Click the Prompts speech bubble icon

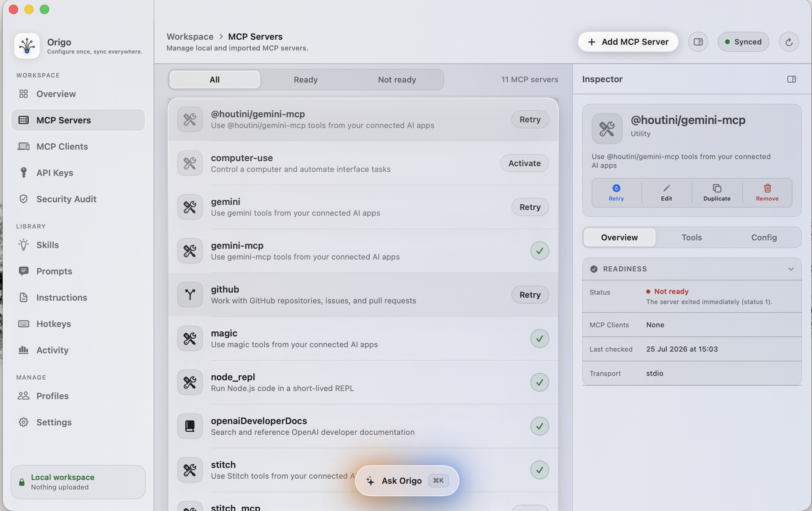click(23, 271)
